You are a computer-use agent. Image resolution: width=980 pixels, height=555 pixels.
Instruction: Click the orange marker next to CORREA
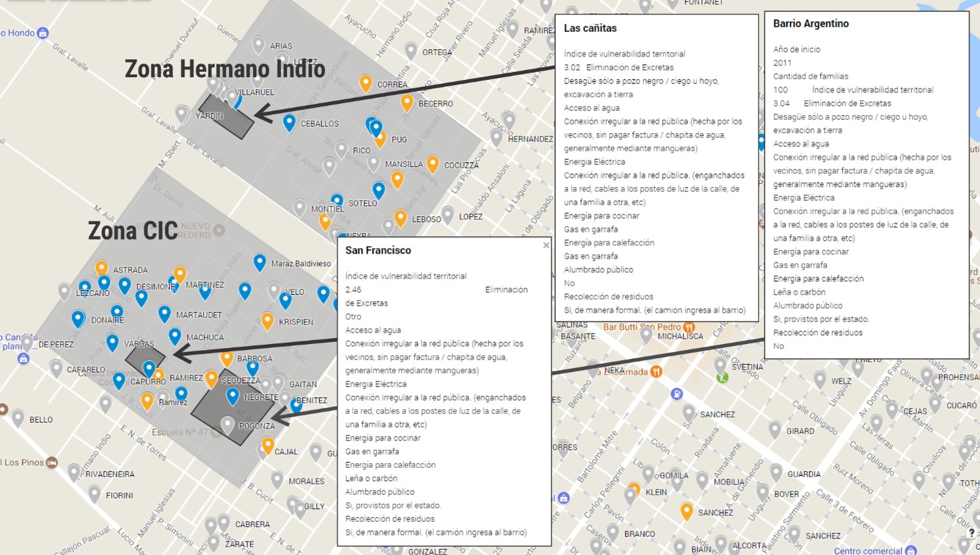point(366,83)
